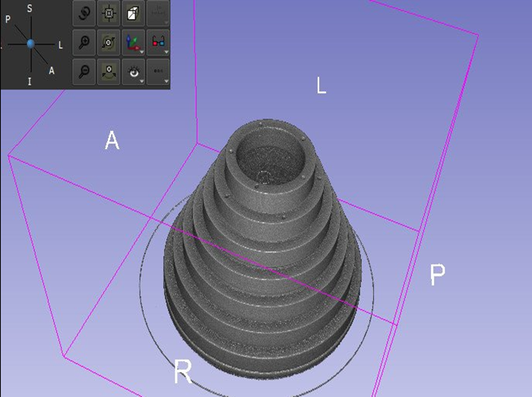Select L on the axis direction widget
Screen dimensions: 532x397
coord(60,45)
